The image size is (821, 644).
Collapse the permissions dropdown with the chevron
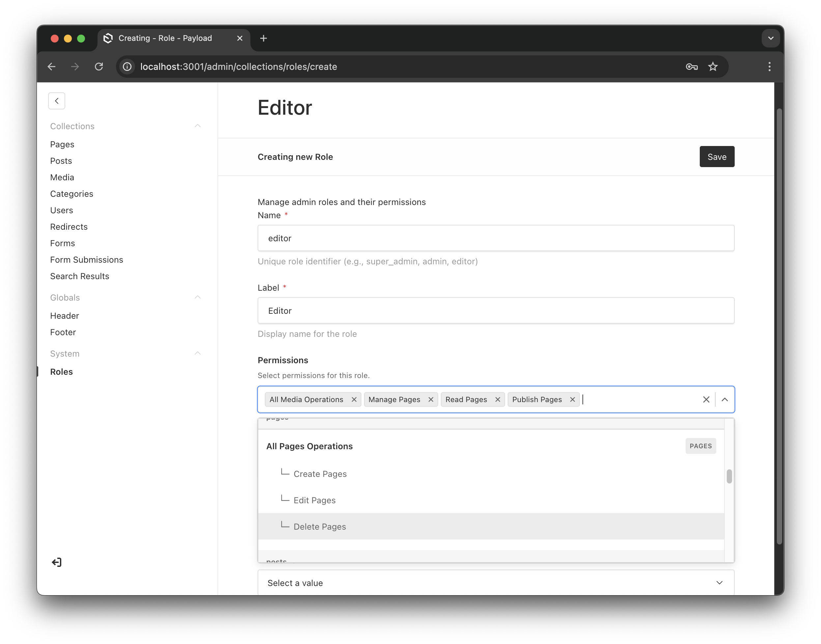(x=724, y=399)
